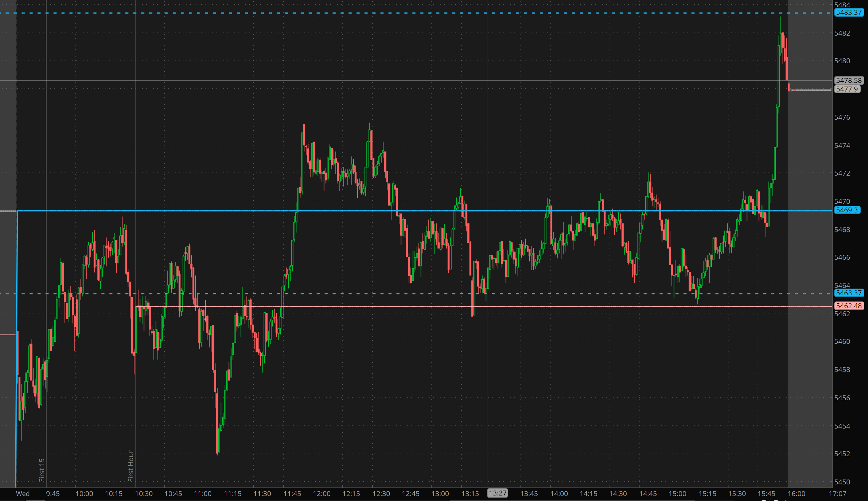Image resolution: width=868 pixels, height=501 pixels.
Task: Click the 5483.37 upper dashed level price tag
Action: click(849, 12)
